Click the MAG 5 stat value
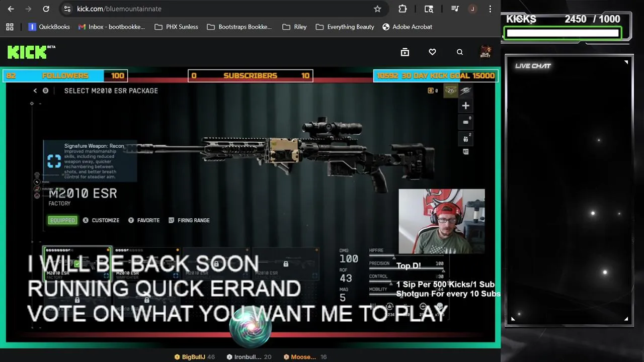 coord(343,298)
